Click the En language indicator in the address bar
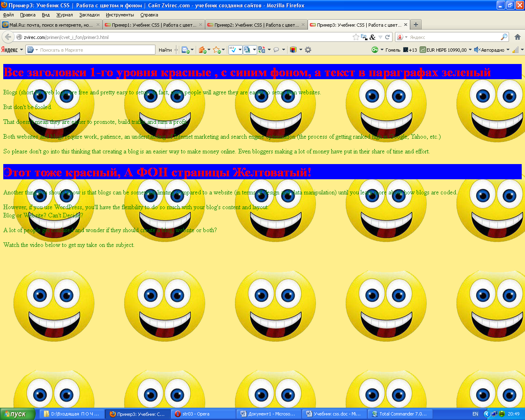Viewport: 525px width, 420px height. [x=364, y=37]
